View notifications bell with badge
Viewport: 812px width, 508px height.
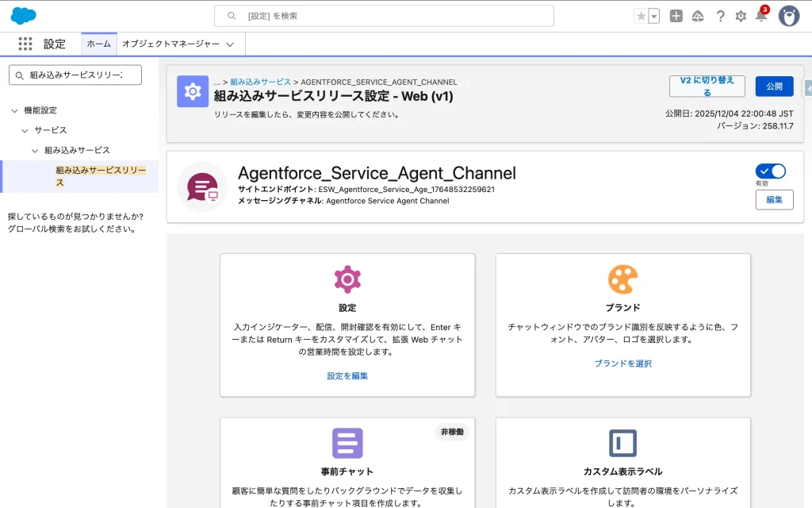pos(761,16)
